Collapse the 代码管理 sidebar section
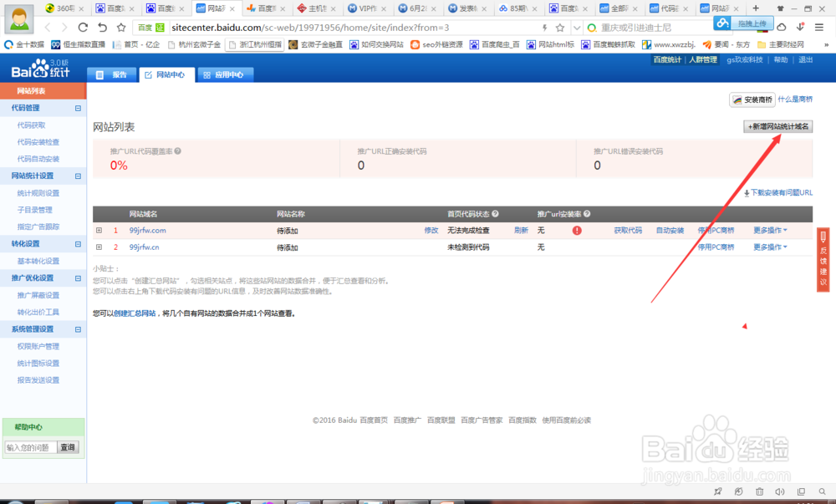 click(x=78, y=108)
